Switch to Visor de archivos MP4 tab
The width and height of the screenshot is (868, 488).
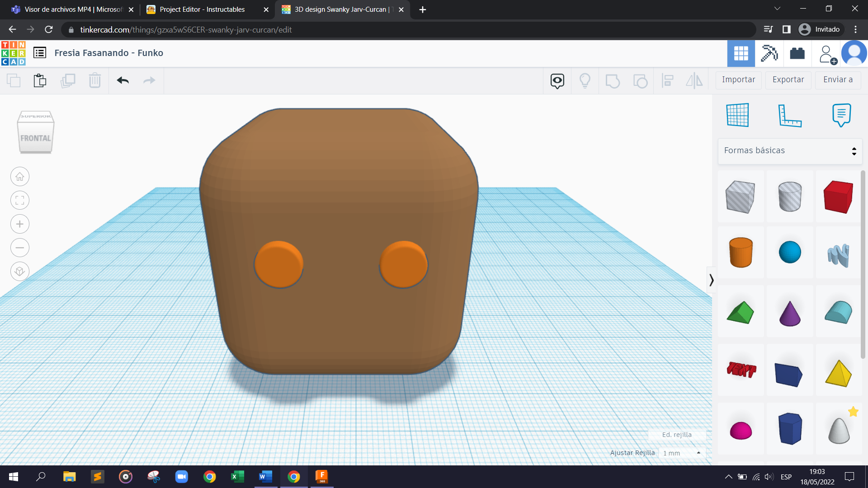coord(73,9)
